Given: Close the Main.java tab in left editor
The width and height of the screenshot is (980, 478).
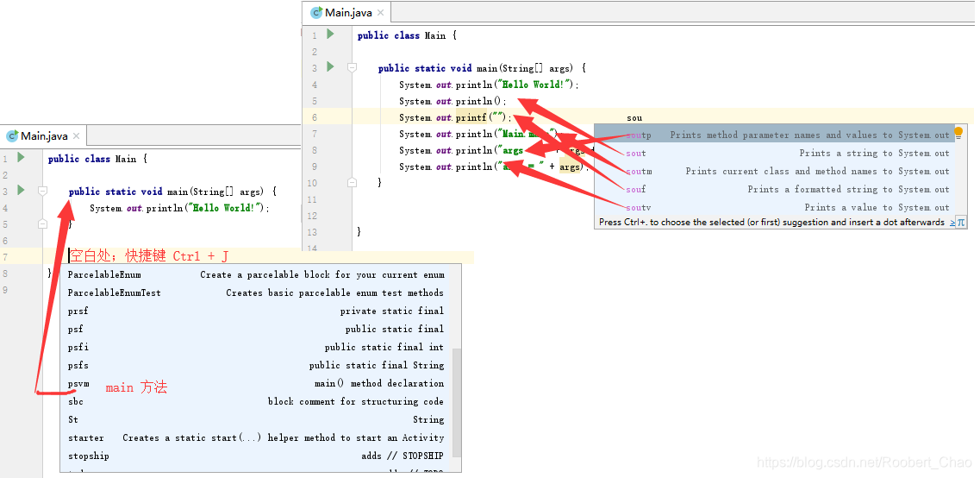Looking at the screenshot, I should coord(76,135).
